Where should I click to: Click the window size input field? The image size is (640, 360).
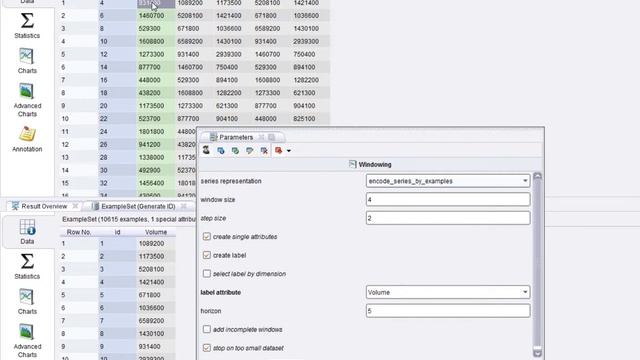pyautogui.click(x=448, y=200)
